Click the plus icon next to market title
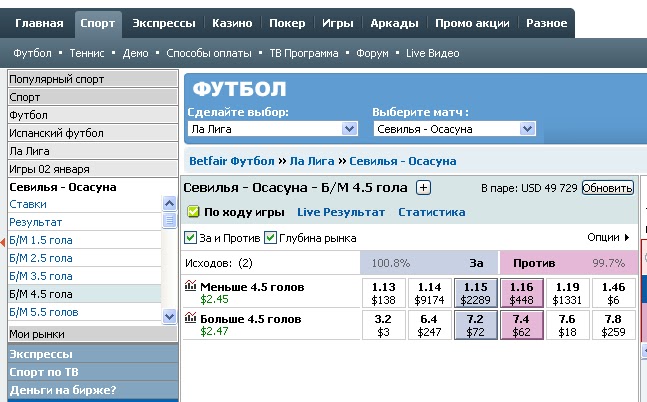Viewport: 647px width, 402px height. point(423,188)
